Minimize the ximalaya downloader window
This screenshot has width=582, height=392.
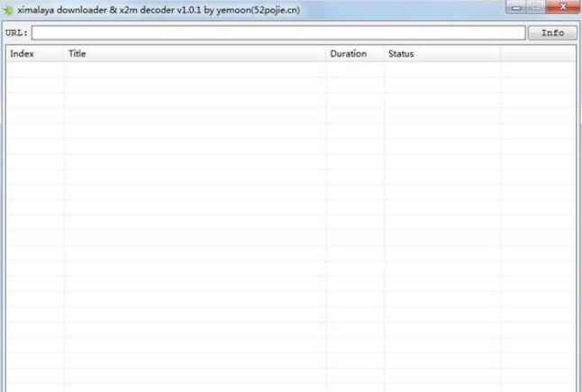pos(515,8)
